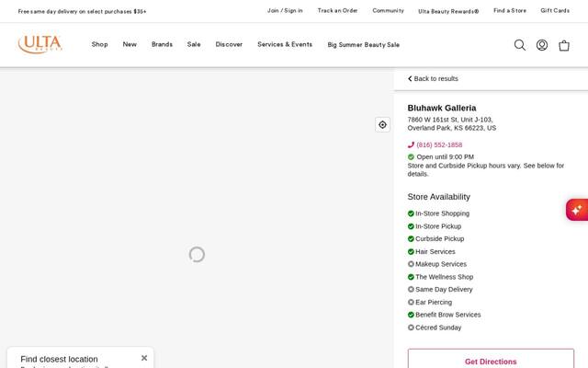Click the loading map area

[x=197, y=218]
